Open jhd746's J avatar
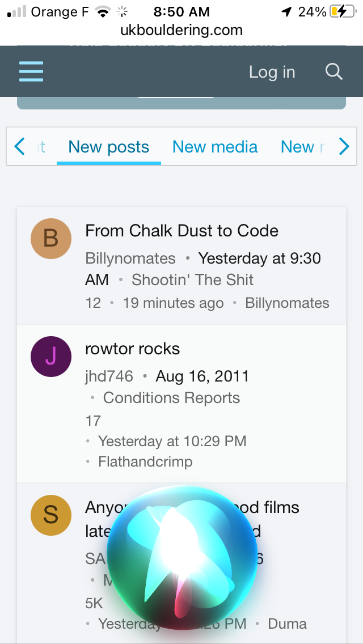The height and width of the screenshot is (644, 363). coord(51,357)
